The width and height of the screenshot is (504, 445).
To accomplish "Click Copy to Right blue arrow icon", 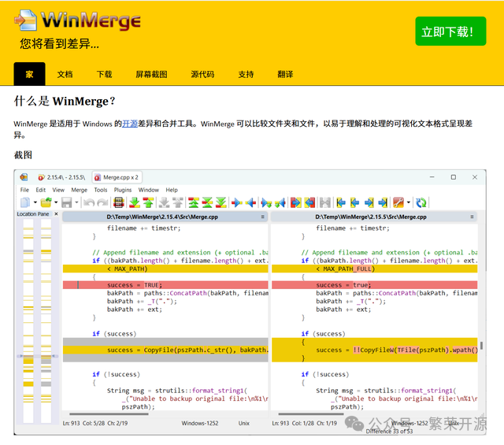I will pos(237,202).
